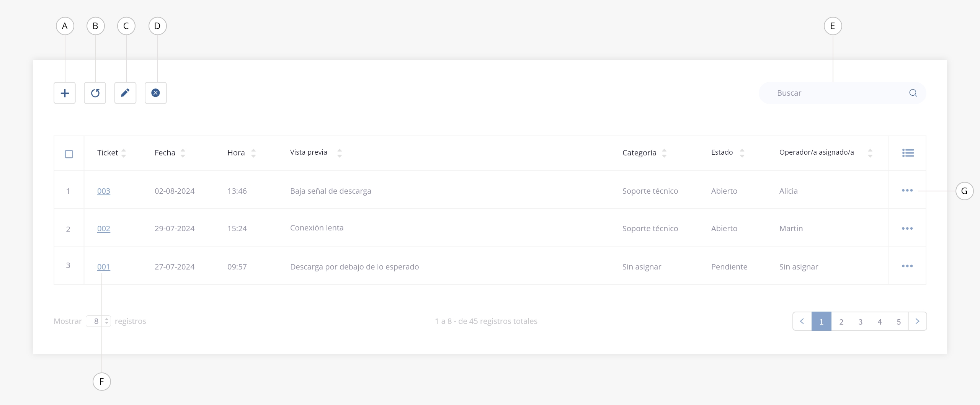The height and width of the screenshot is (405, 980).
Task: Click the delete X circle icon
Action: pos(155,93)
